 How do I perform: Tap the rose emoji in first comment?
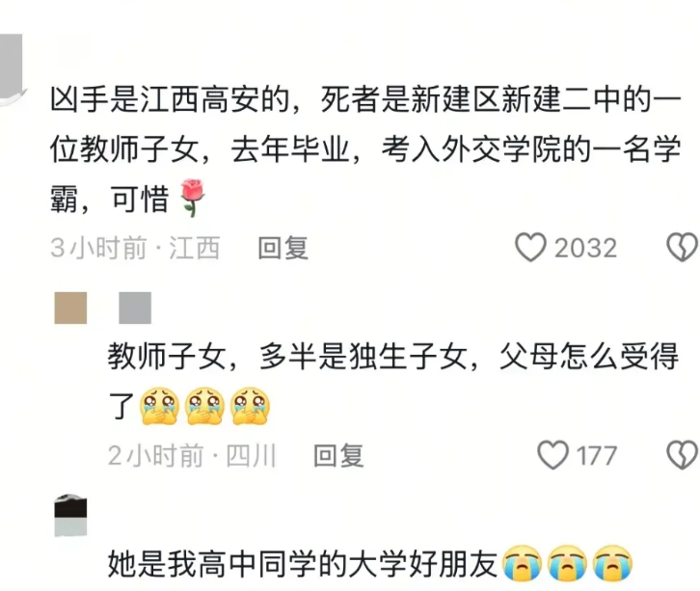pyautogui.click(x=193, y=198)
